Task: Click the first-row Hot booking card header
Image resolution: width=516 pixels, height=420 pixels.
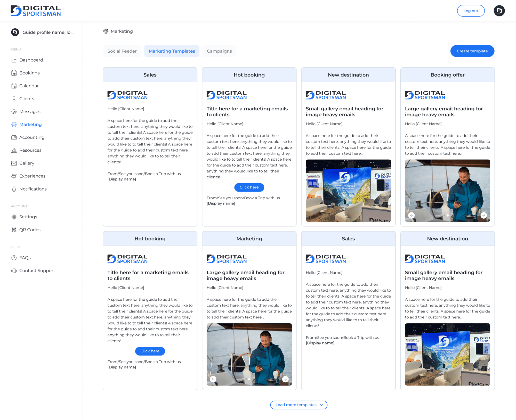Action: click(x=249, y=75)
